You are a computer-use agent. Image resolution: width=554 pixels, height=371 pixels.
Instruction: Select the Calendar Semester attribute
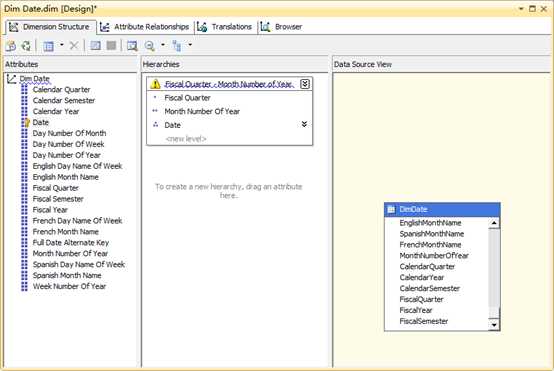point(64,101)
